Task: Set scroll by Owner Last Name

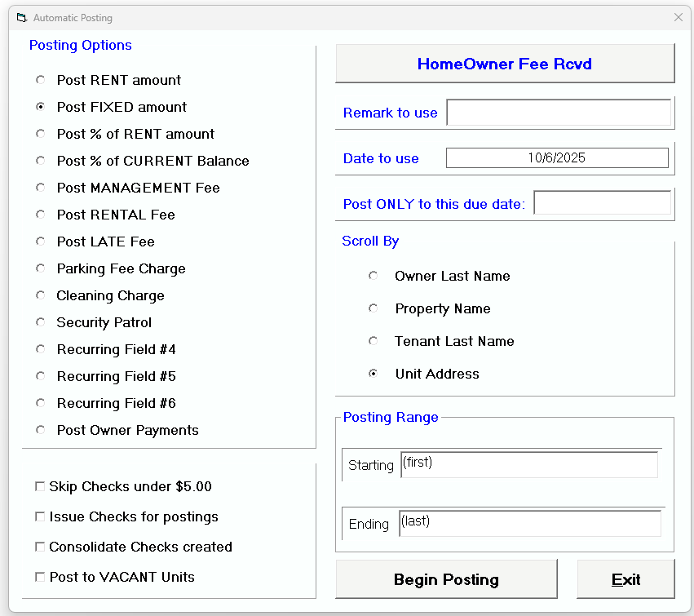Action: click(x=374, y=276)
